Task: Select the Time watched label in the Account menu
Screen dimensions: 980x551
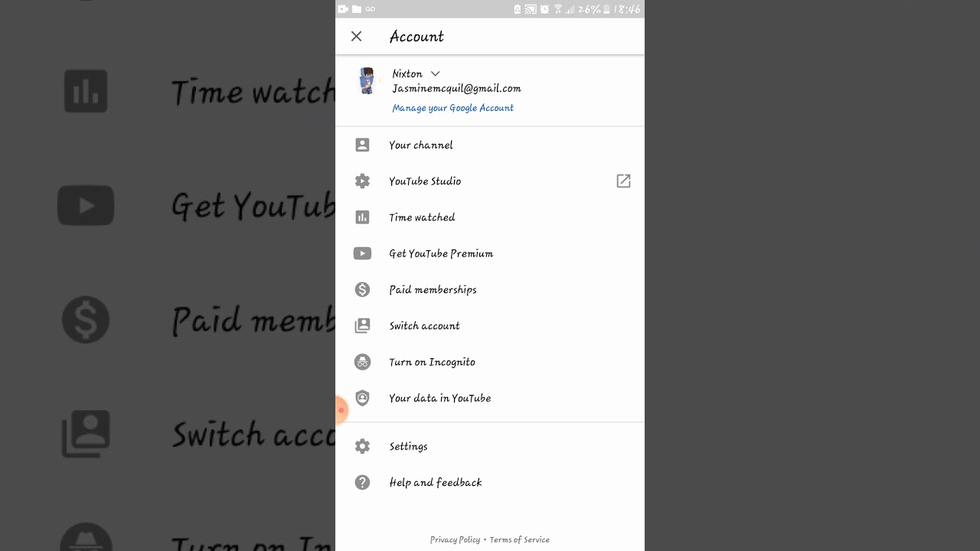Action: [x=422, y=217]
